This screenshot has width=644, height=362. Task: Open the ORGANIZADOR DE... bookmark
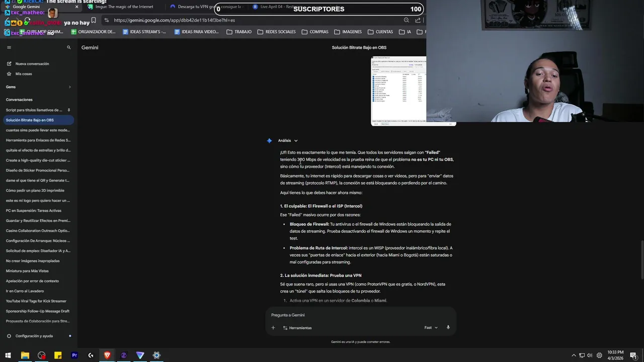pyautogui.click(x=93, y=32)
